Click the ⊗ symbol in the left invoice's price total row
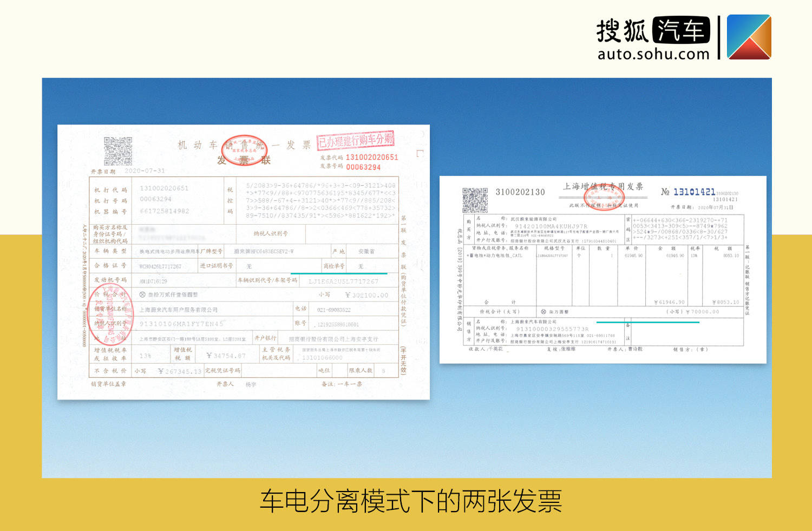Screen dimensions: 812x531 tap(142, 294)
